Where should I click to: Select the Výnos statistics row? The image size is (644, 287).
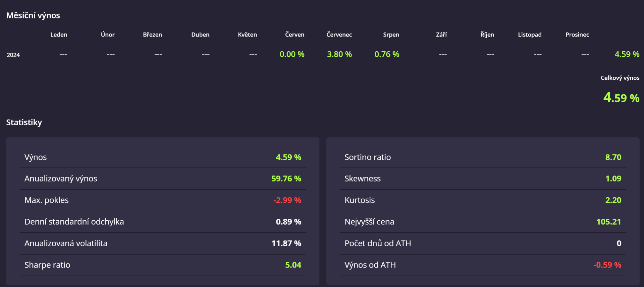pyautogui.click(x=163, y=157)
